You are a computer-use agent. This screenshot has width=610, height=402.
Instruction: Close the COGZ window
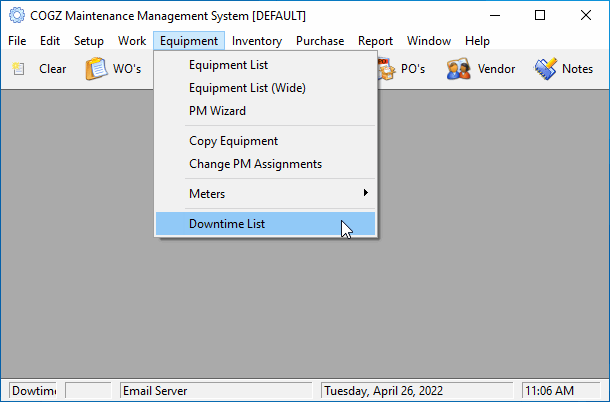click(585, 16)
